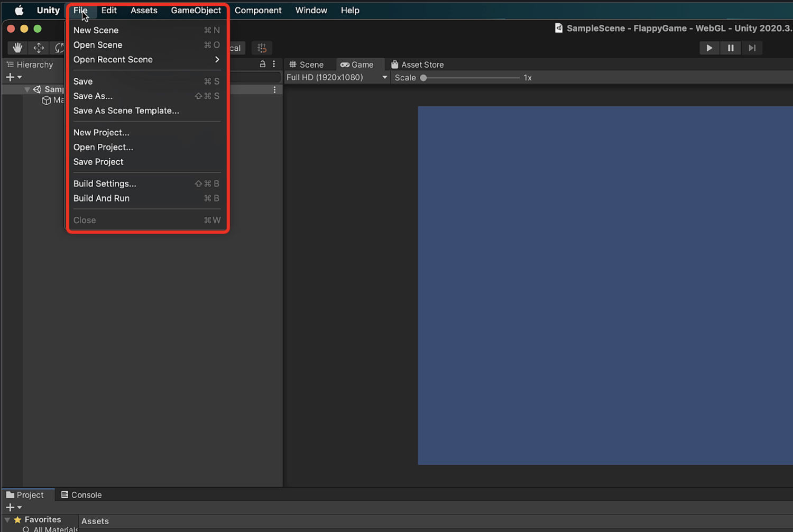Open Hierarchy panel three-dot options menu

(x=274, y=64)
